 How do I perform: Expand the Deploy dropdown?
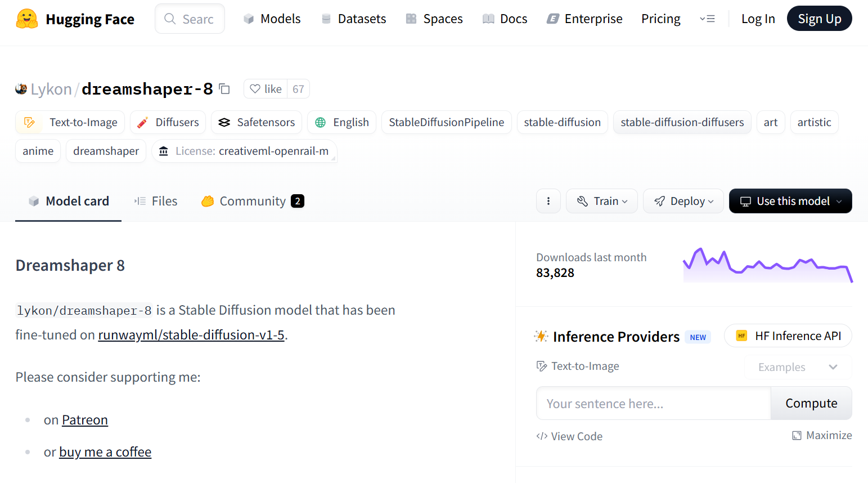(x=683, y=201)
